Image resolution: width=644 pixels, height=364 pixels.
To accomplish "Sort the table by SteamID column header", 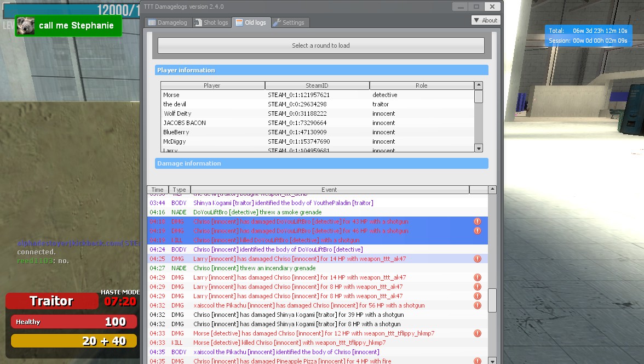I will (x=317, y=86).
